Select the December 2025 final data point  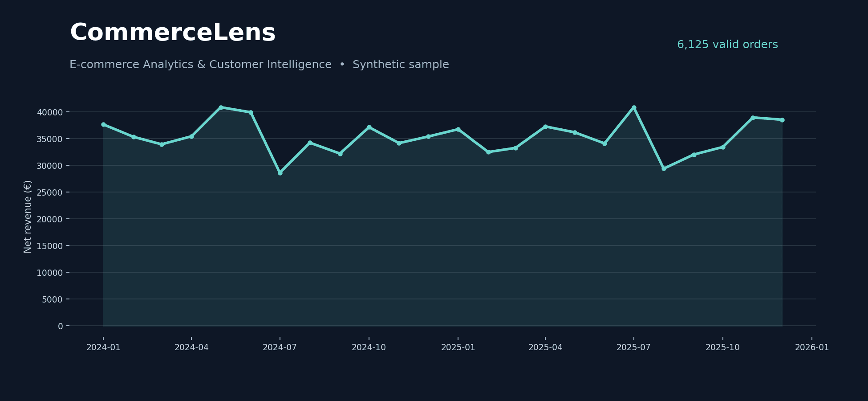[x=782, y=120]
